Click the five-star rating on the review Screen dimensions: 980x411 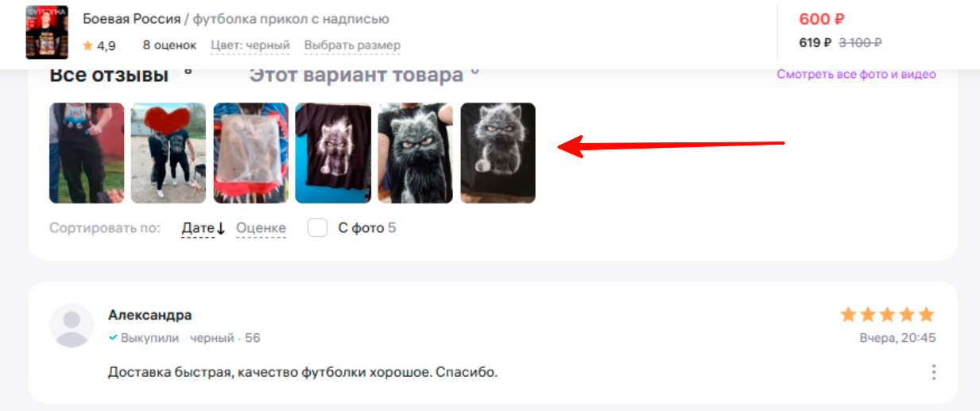pos(888,315)
